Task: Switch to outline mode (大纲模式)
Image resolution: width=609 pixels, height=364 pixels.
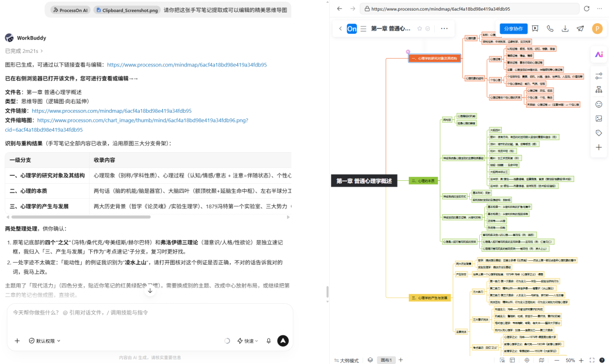Action: 346,360
